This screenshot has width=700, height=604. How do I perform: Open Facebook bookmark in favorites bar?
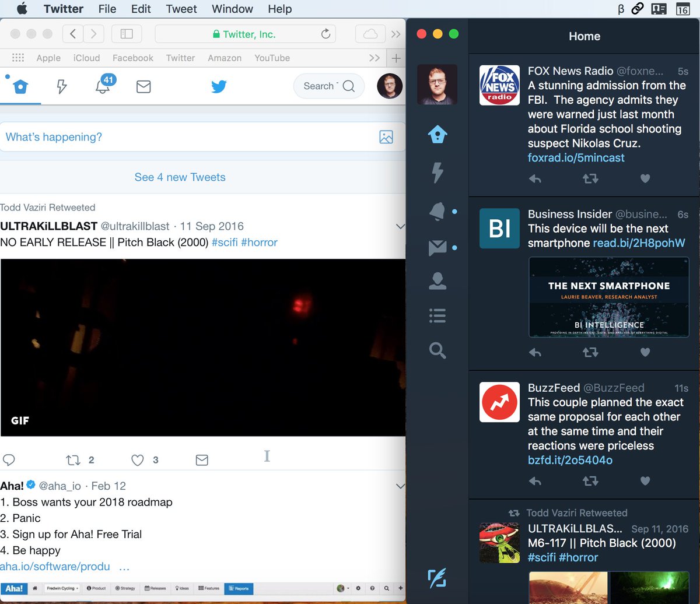133,58
